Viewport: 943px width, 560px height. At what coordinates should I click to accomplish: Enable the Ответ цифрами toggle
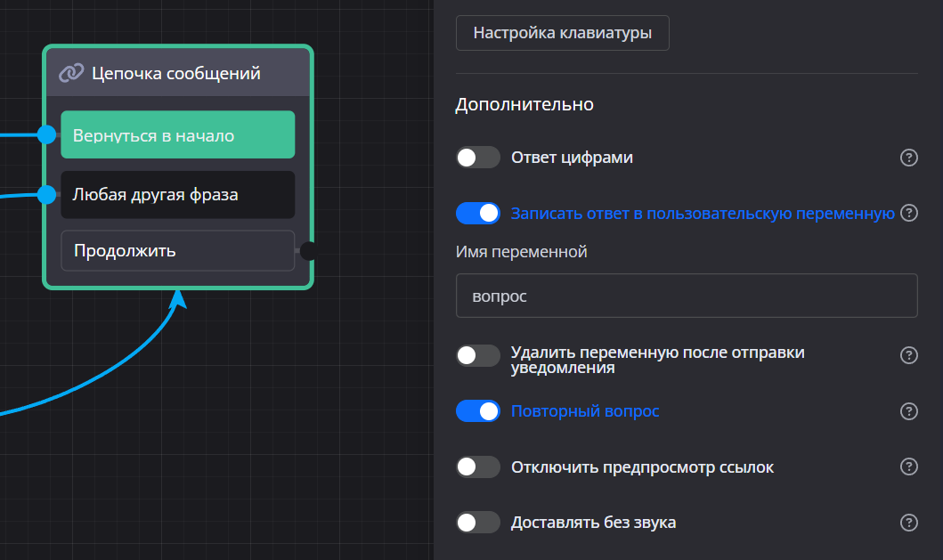[478, 158]
